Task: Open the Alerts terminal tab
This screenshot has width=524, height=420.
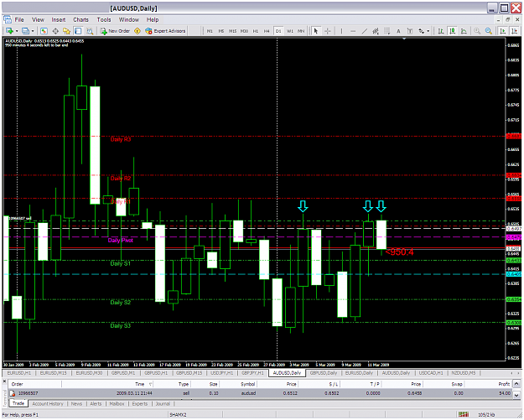Action: (96, 403)
